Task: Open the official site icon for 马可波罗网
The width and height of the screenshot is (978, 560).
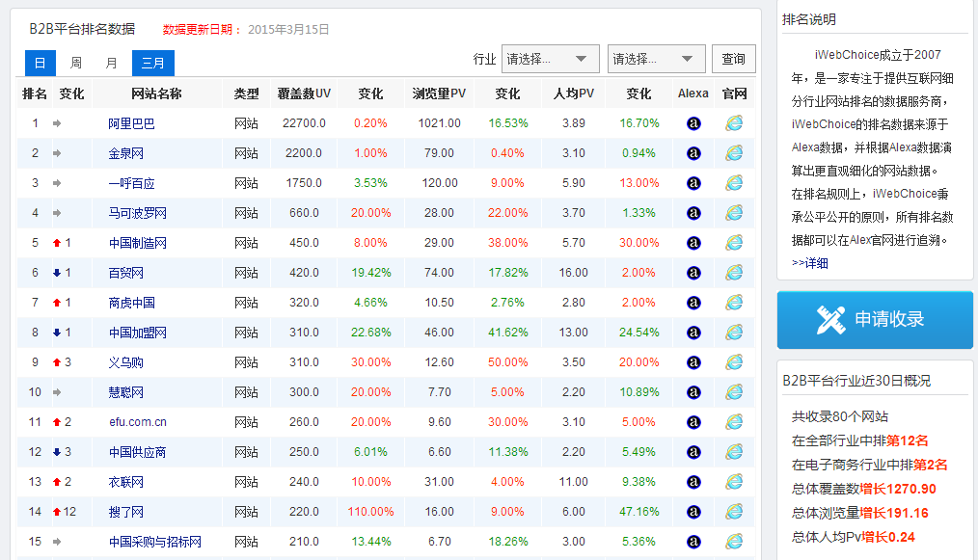Action: click(734, 213)
